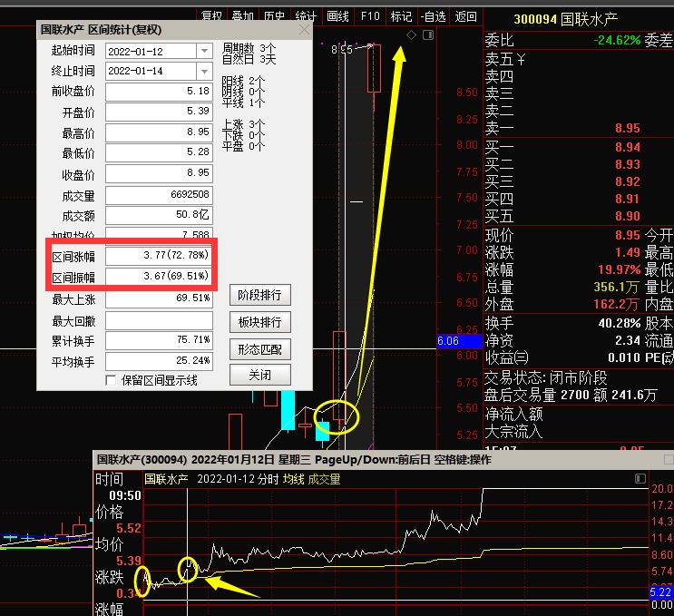This screenshot has height=616, width=674.
Task: Click the 板块排行 button
Action: [260, 322]
